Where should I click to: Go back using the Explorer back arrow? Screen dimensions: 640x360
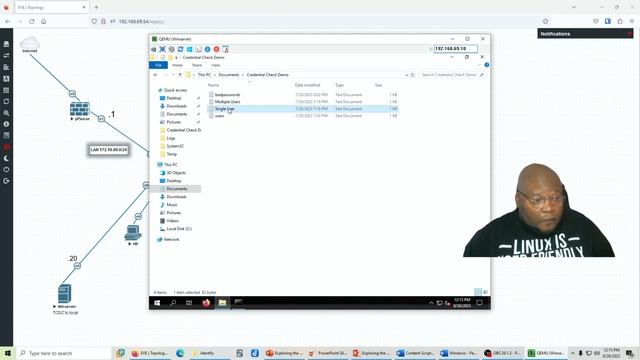click(x=156, y=75)
